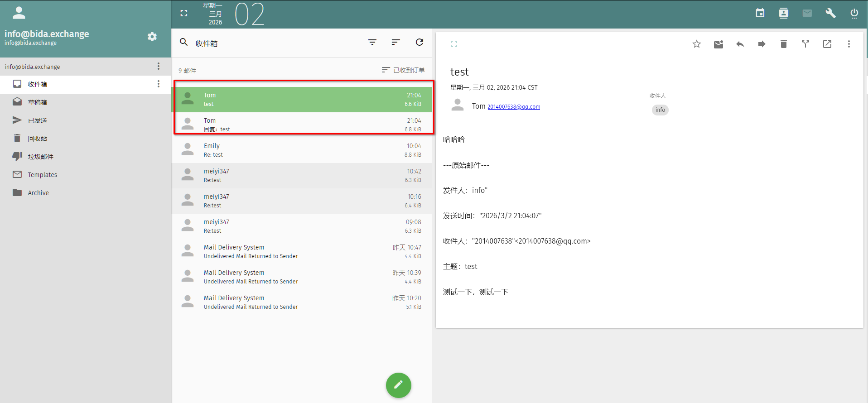Open the Calendar module from top bar
The height and width of the screenshot is (403, 868).
(760, 13)
